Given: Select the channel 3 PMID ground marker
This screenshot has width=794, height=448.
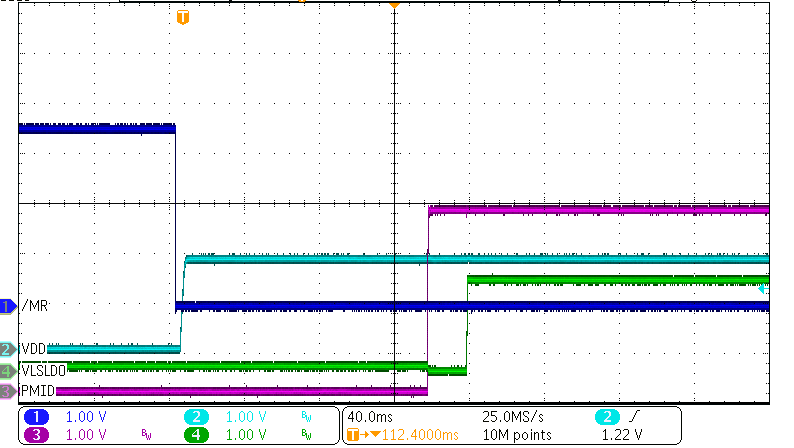Looking at the screenshot, I should (x=8, y=390).
